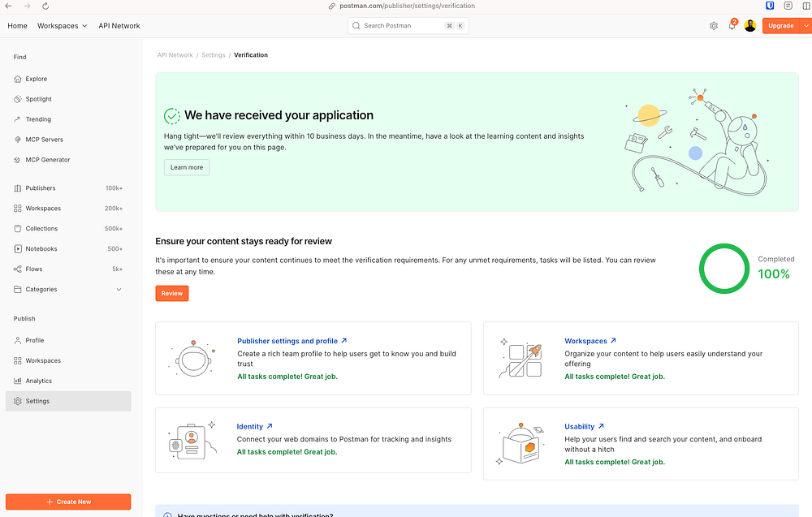Open the Upgrade button dropdown arrow

pyautogui.click(x=806, y=26)
